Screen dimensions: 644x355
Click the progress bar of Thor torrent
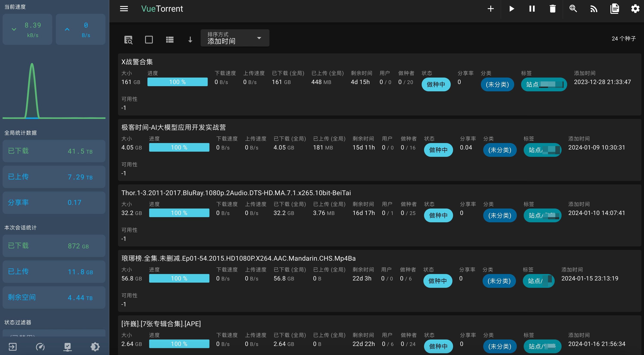[x=179, y=213]
